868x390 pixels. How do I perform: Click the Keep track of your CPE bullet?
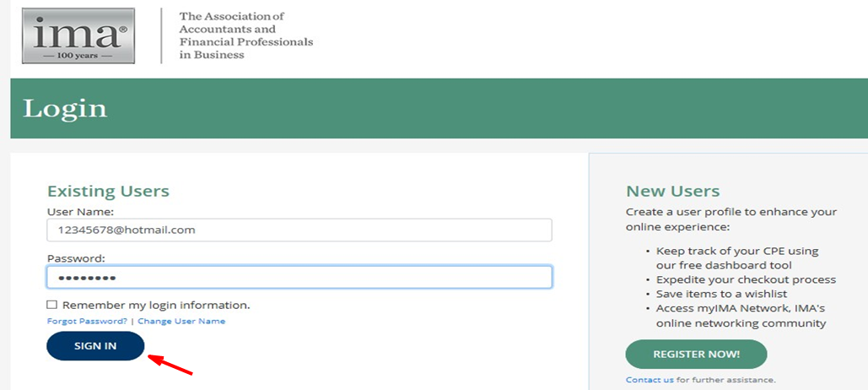(737, 258)
